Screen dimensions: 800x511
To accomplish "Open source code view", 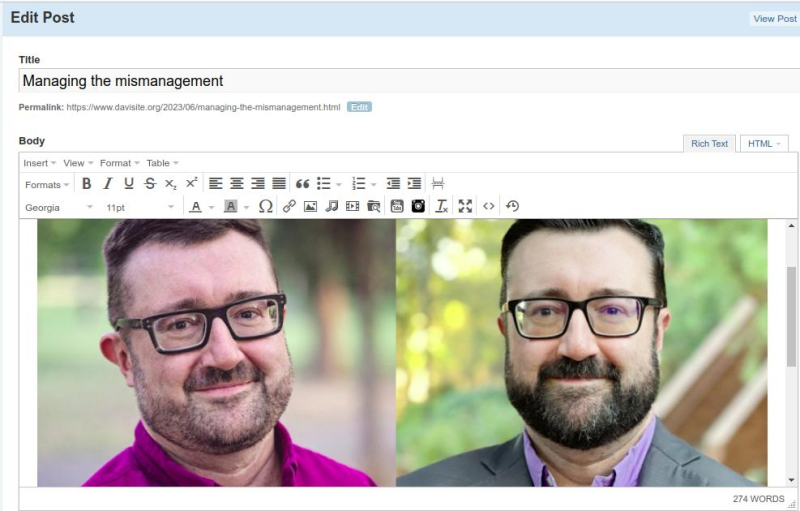I will [489, 207].
